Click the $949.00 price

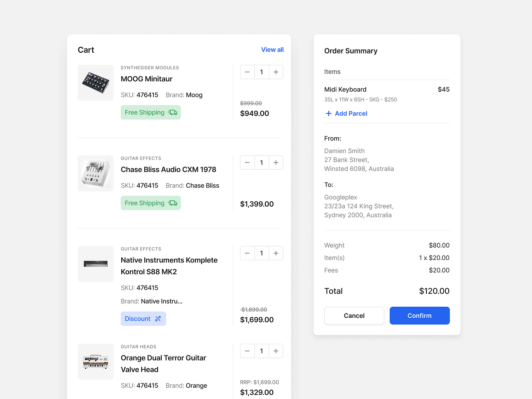(254, 114)
